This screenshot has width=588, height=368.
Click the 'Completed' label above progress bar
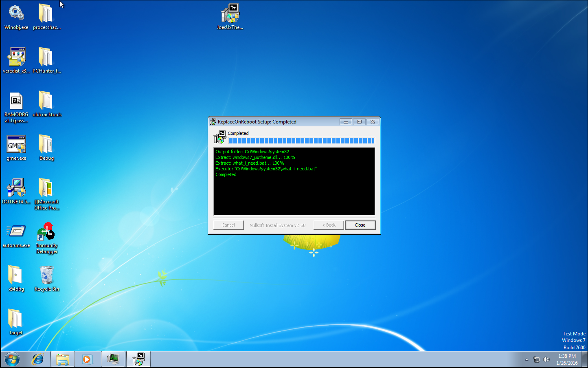pos(238,133)
